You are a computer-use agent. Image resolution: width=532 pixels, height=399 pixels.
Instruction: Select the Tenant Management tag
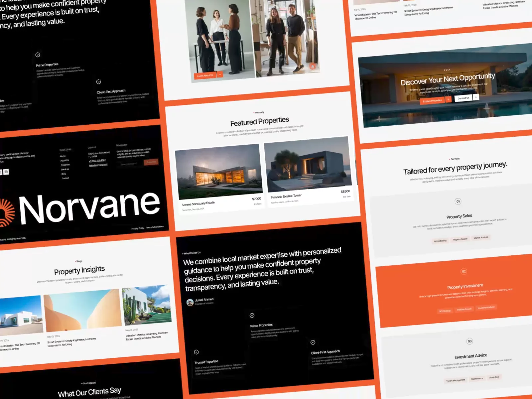click(x=456, y=380)
